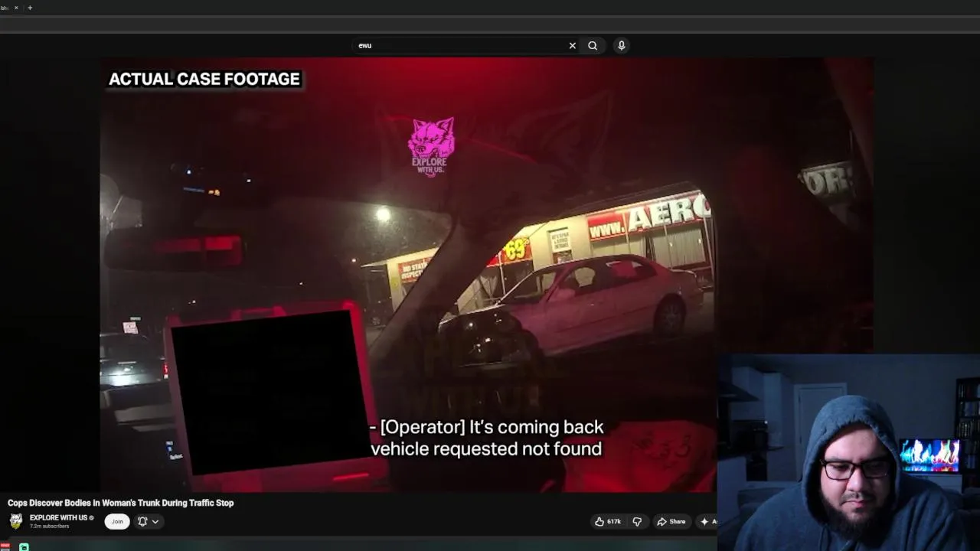Click the search magnifier button
This screenshot has height=551, width=980.
click(x=593, y=45)
